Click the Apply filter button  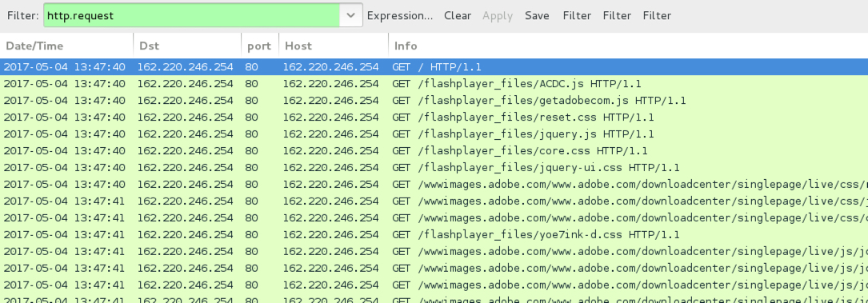497,15
